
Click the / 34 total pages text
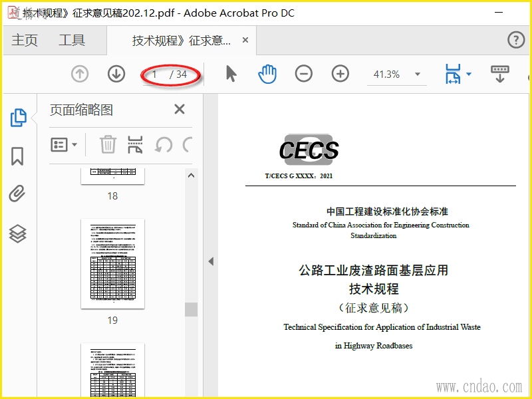coord(178,74)
